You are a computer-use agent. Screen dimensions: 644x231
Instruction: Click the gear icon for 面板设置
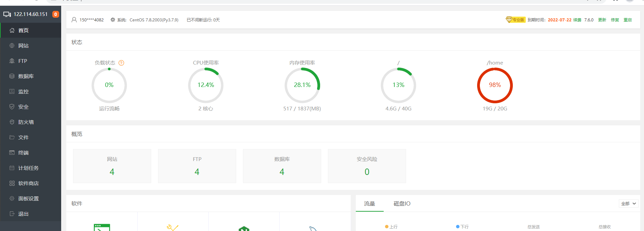(x=12, y=198)
